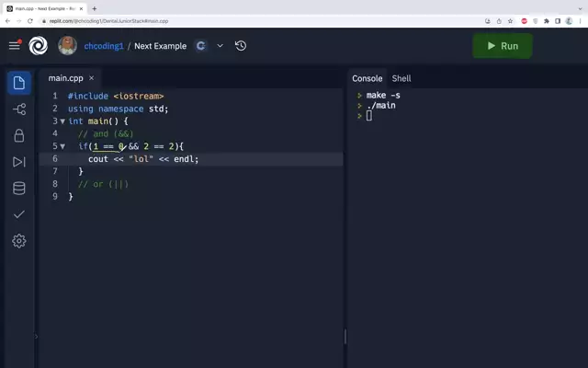
Task: Open the browser Extensions puzzle icon
Action: click(547, 21)
